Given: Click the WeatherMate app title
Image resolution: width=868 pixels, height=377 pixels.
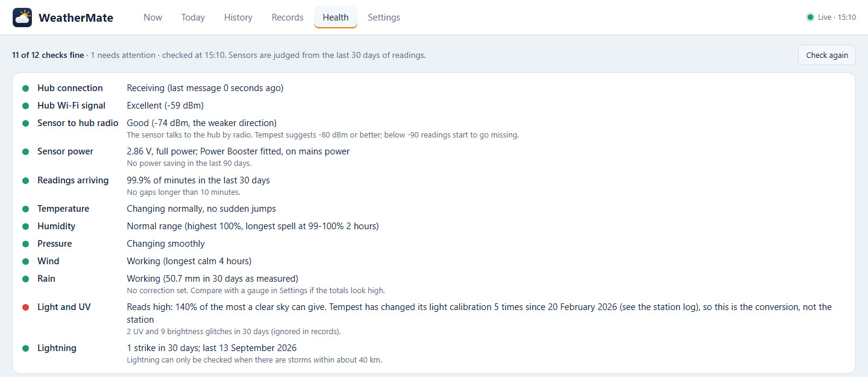Looking at the screenshot, I should pos(76,17).
